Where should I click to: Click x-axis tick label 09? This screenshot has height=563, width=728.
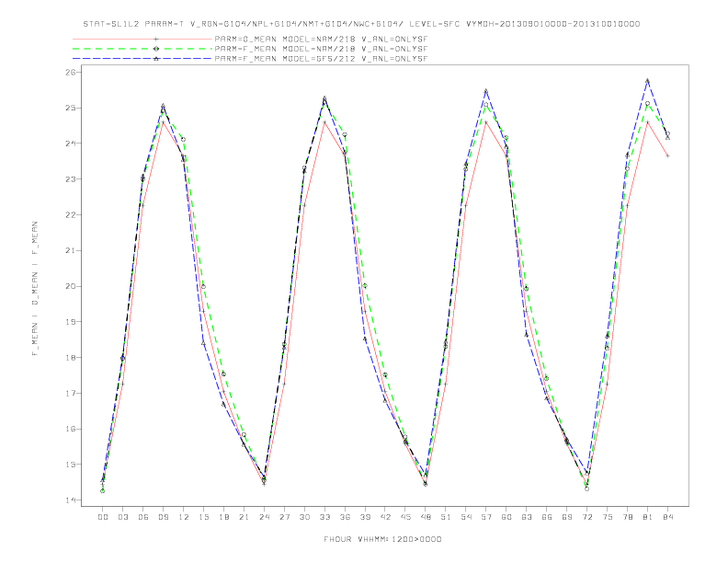163,517
